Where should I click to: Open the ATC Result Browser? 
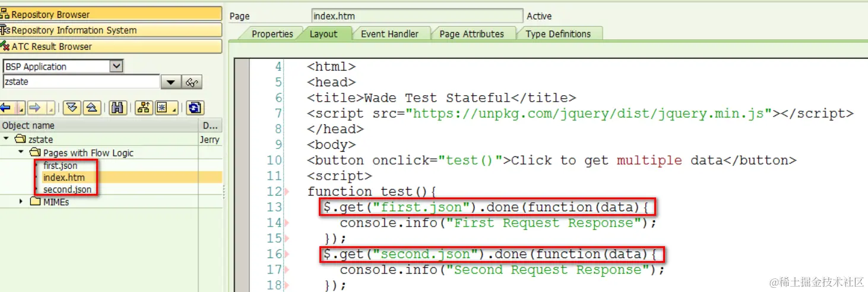pyautogui.click(x=111, y=46)
